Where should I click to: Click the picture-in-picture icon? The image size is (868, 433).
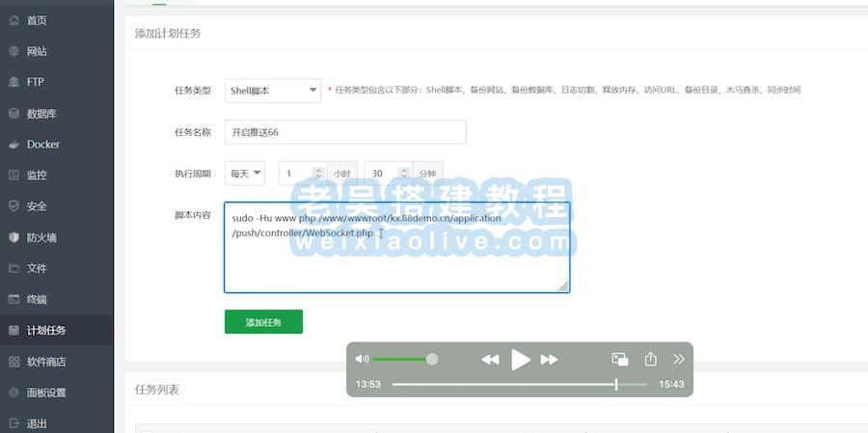620,360
